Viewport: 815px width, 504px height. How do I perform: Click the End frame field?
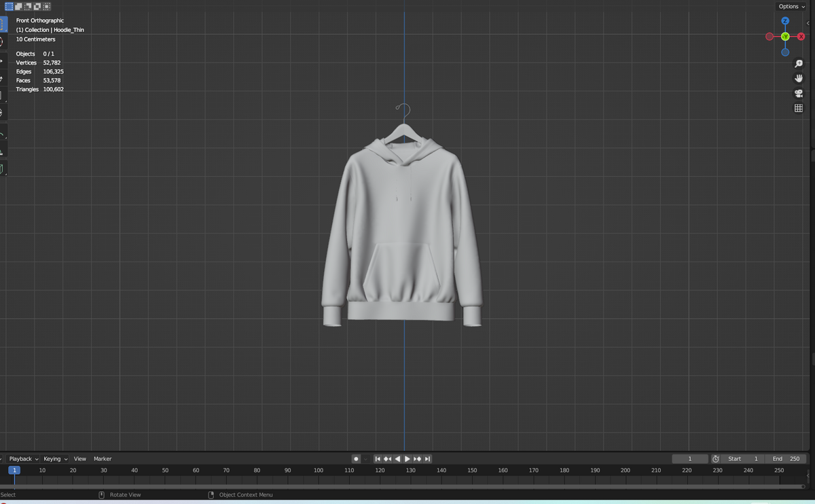coord(786,459)
